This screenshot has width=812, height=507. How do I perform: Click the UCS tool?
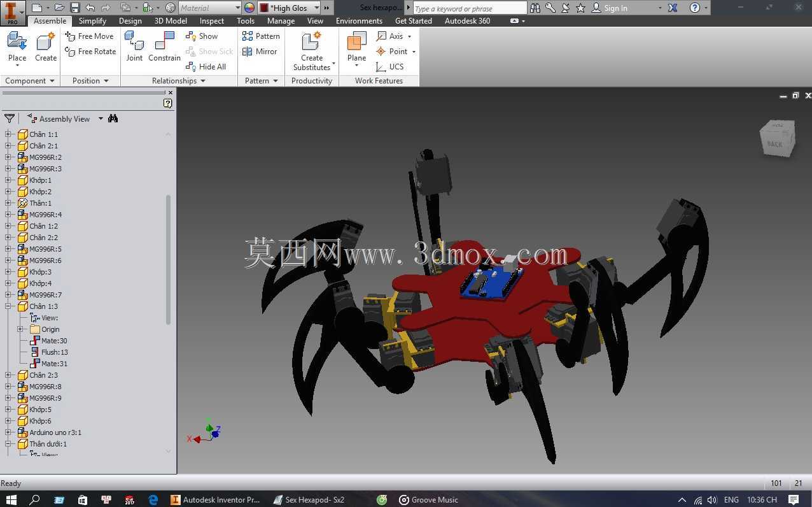pyautogui.click(x=389, y=67)
